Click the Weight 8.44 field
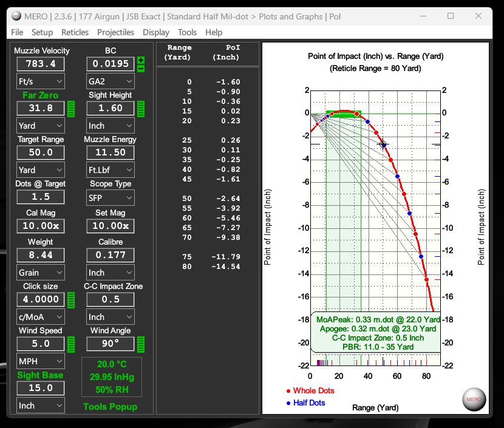Viewport: 504px width, 428px height. (41, 255)
